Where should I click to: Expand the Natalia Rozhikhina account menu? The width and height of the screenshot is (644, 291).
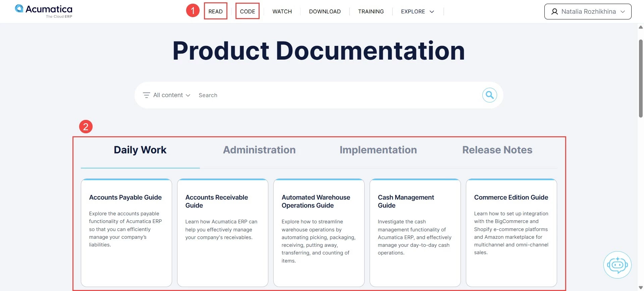(588, 12)
